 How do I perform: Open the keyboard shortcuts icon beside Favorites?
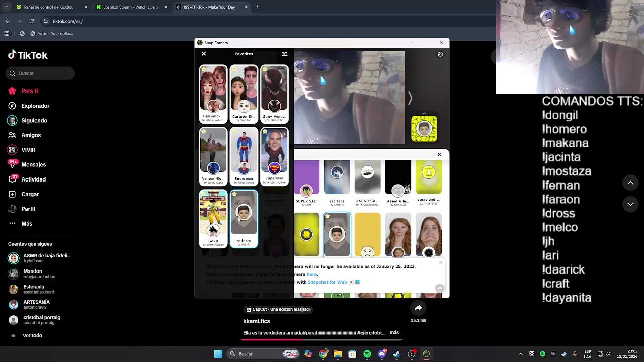click(x=285, y=54)
